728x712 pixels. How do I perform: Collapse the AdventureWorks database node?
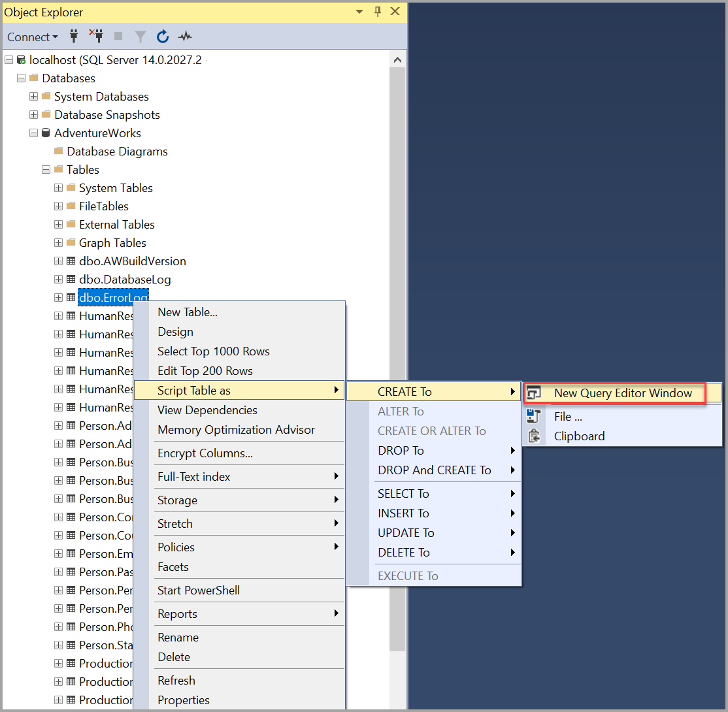pyautogui.click(x=34, y=133)
